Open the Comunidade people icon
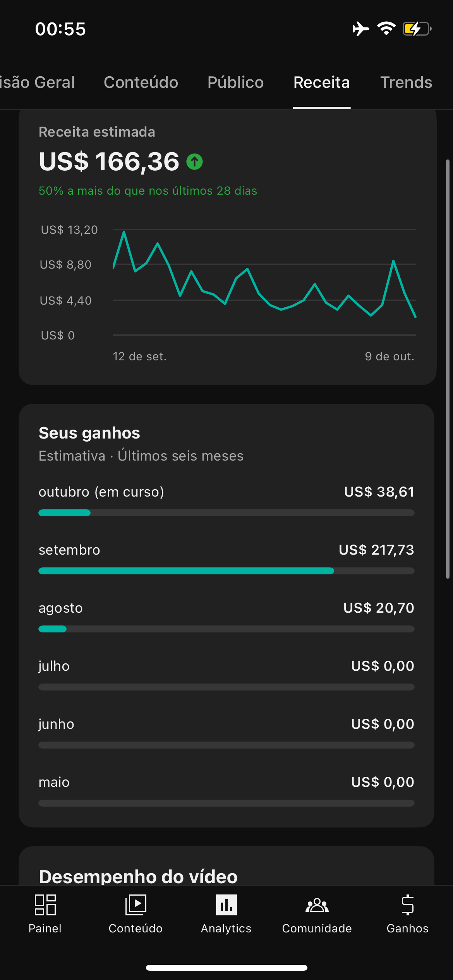The image size is (453, 980). tap(317, 905)
